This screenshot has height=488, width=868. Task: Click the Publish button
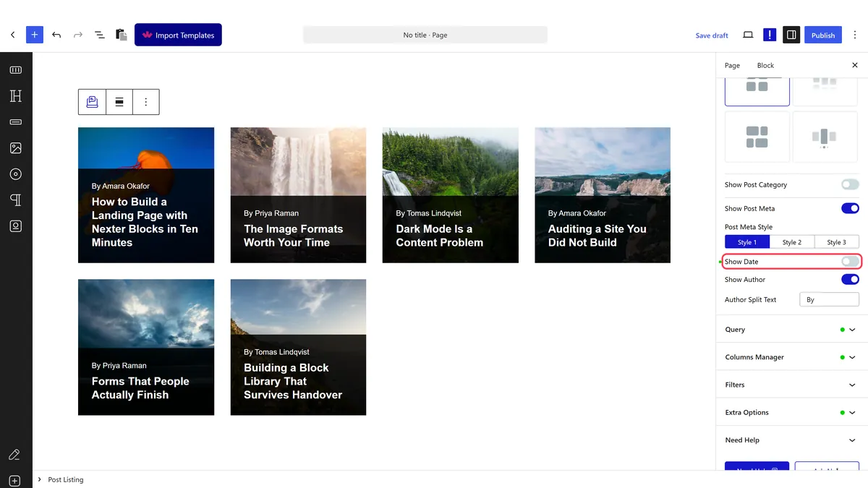[x=823, y=35]
